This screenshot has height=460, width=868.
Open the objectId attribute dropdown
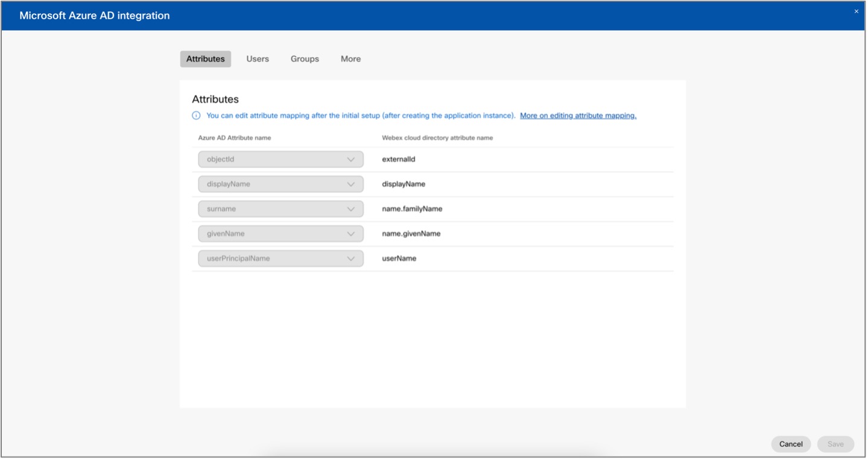click(x=280, y=159)
